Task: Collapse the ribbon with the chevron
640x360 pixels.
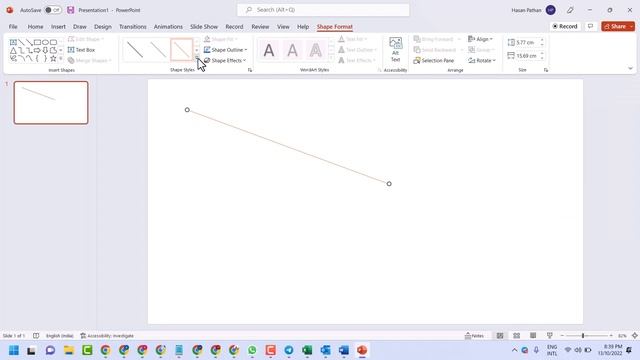Action: tap(630, 69)
